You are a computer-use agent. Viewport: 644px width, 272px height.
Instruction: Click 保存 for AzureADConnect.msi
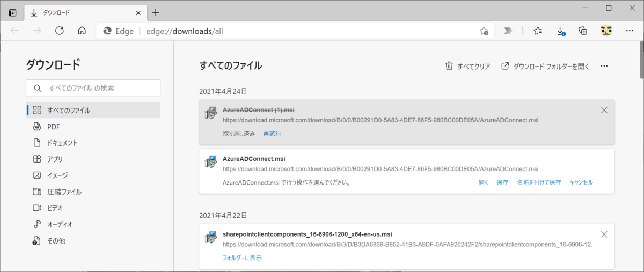pyautogui.click(x=502, y=182)
